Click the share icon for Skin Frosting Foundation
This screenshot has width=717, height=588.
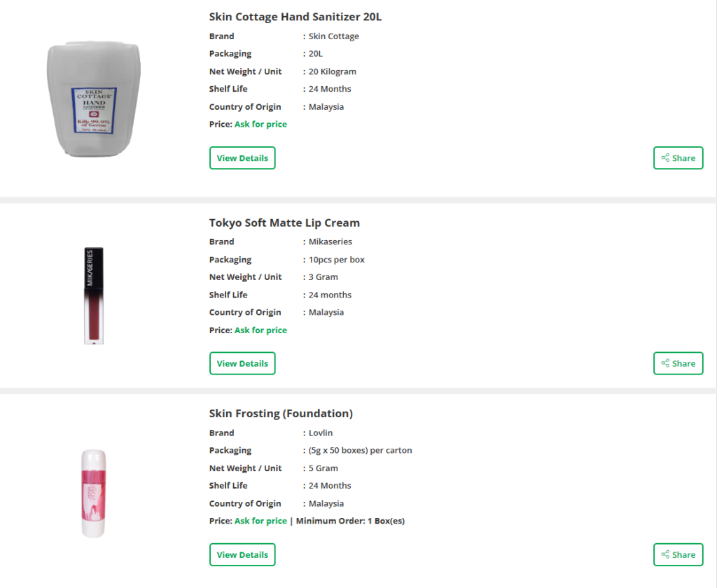(x=666, y=554)
